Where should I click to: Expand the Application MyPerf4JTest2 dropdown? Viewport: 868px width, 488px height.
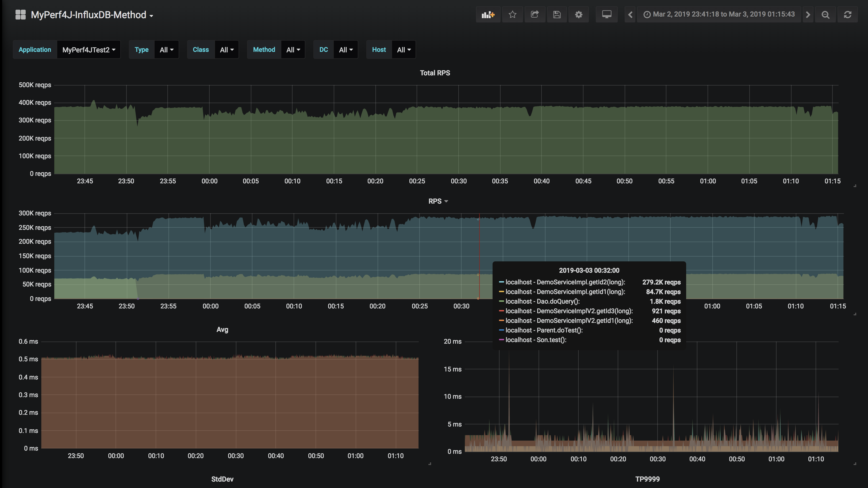89,49
